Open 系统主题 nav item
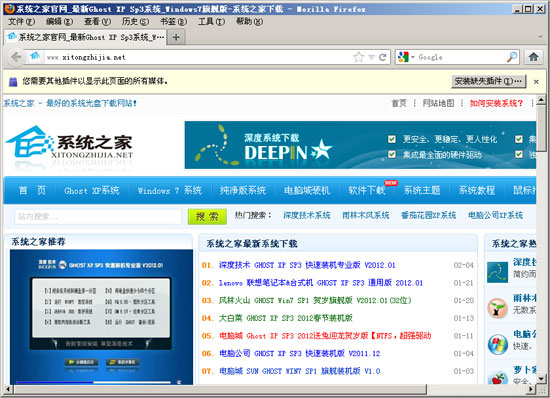 click(x=422, y=190)
